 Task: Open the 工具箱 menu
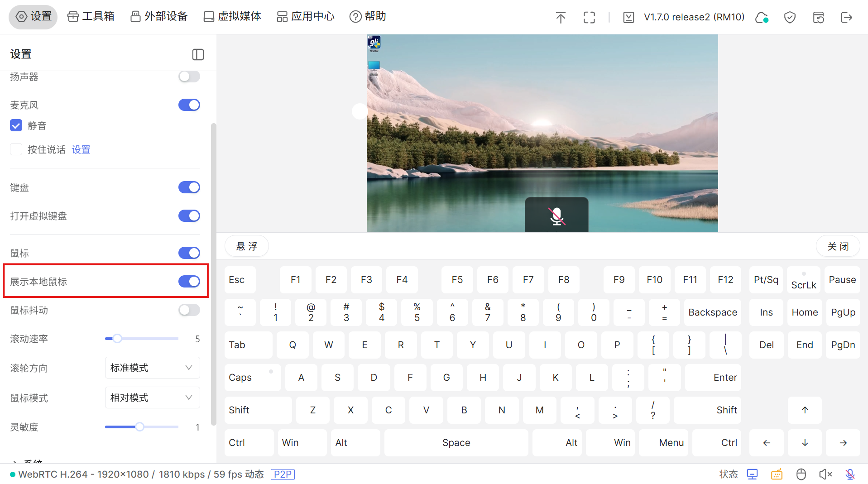pyautogui.click(x=91, y=17)
